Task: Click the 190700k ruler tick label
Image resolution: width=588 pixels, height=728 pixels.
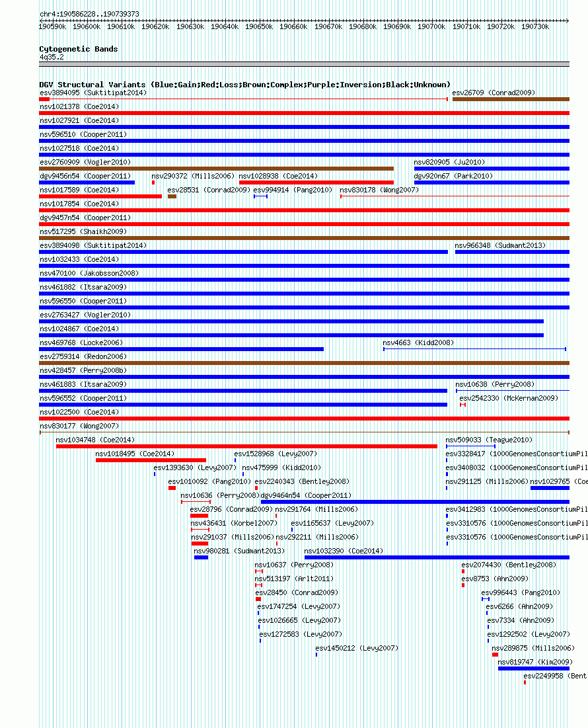Action: point(431,27)
